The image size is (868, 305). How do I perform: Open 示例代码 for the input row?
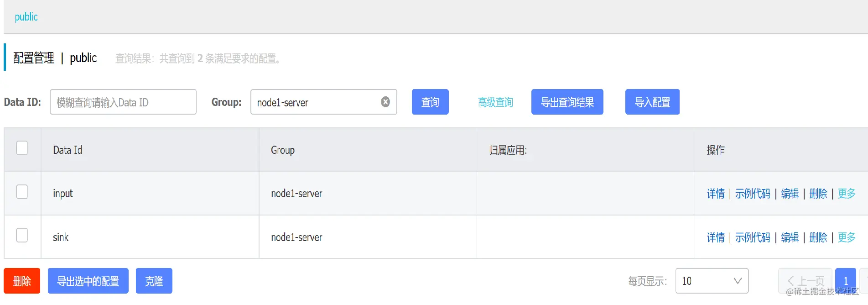coord(753,194)
